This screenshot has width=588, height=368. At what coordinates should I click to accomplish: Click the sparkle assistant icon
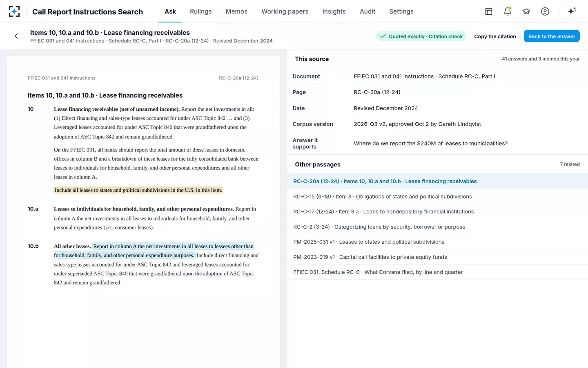pyautogui.click(x=572, y=11)
